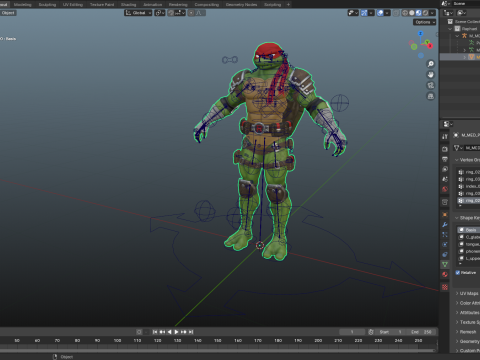The image size is (480, 360).
Task: Open the Object menu in viewport header
Action: tap(8, 13)
